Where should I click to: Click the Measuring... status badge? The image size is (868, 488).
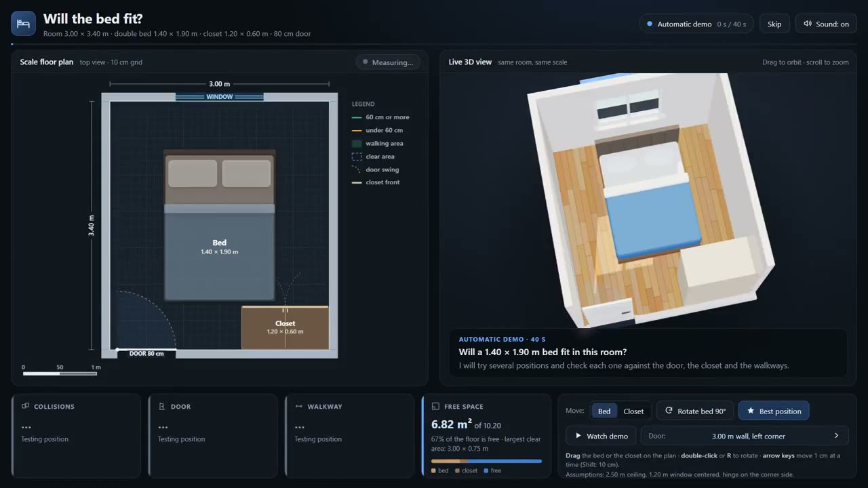[x=388, y=62]
